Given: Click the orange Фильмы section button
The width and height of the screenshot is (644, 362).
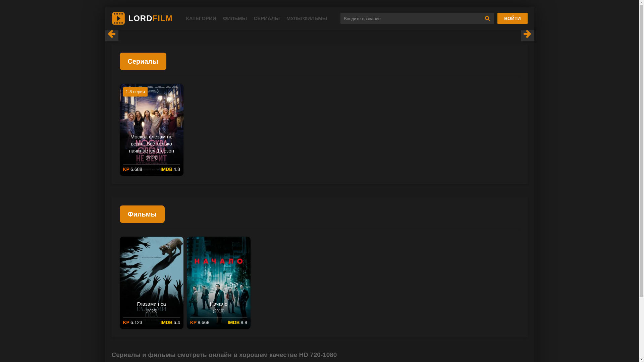Looking at the screenshot, I should point(142,214).
